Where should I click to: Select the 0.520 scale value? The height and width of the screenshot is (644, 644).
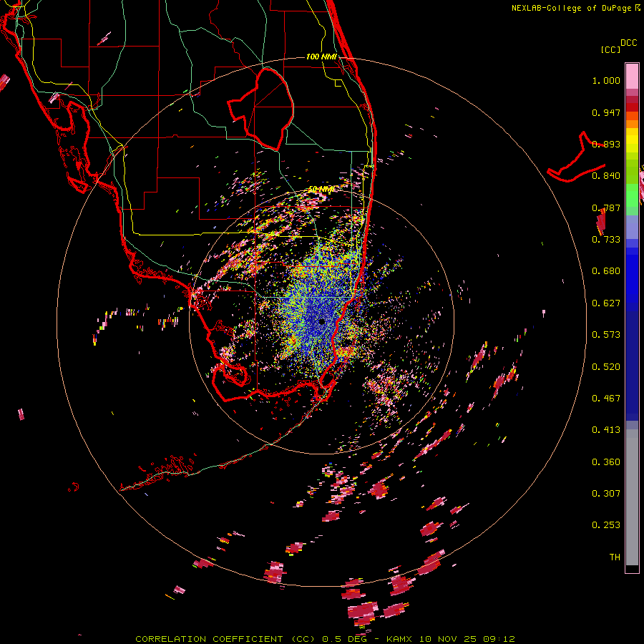coord(606,367)
